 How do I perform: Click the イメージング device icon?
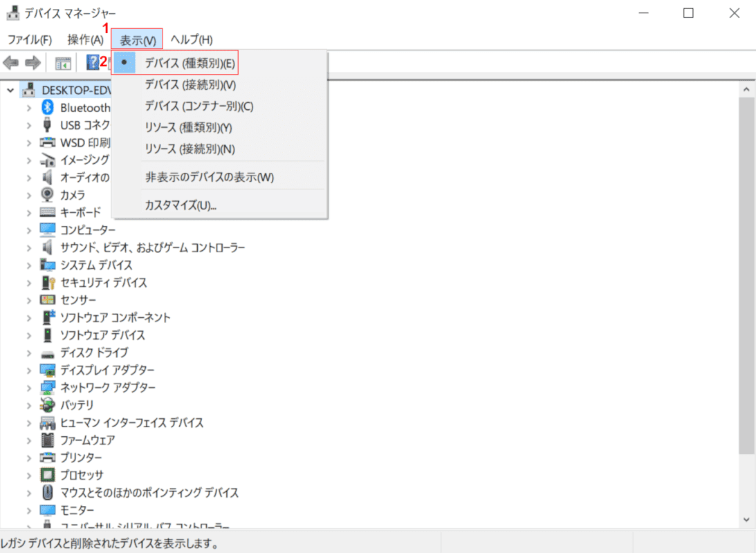[47, 160]
